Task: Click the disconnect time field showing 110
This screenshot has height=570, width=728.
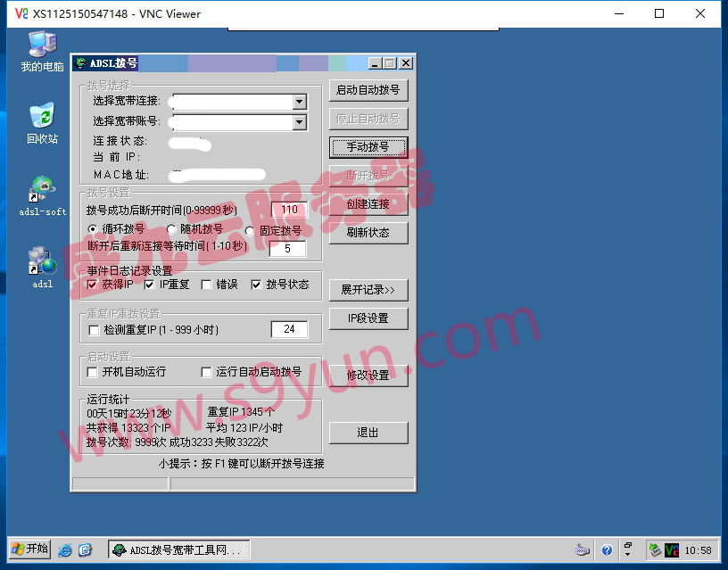Action: 289,211
